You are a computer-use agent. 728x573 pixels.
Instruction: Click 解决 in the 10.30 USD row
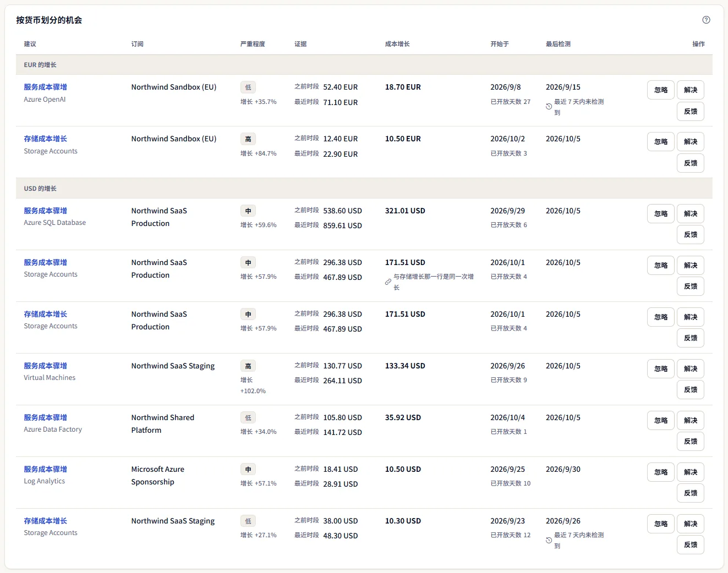click(691, 524)
